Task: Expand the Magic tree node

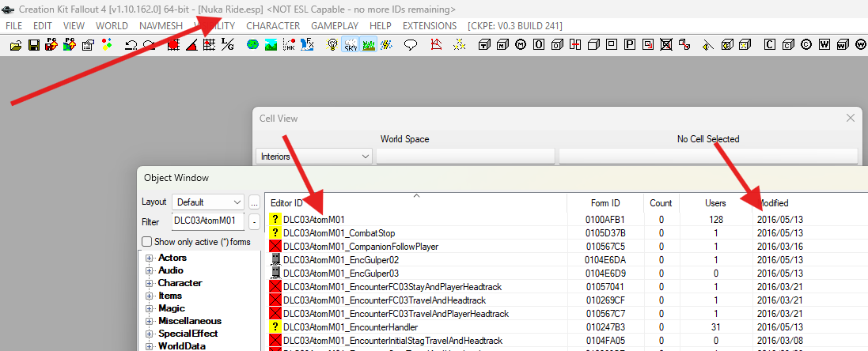Action: pyautogui.click(x=148, y=308)
